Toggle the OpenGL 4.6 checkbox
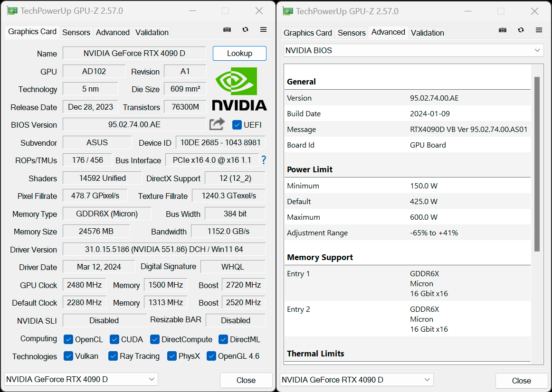Image resolution: width=552 pixels, height=392 pixels. (211, 356)
